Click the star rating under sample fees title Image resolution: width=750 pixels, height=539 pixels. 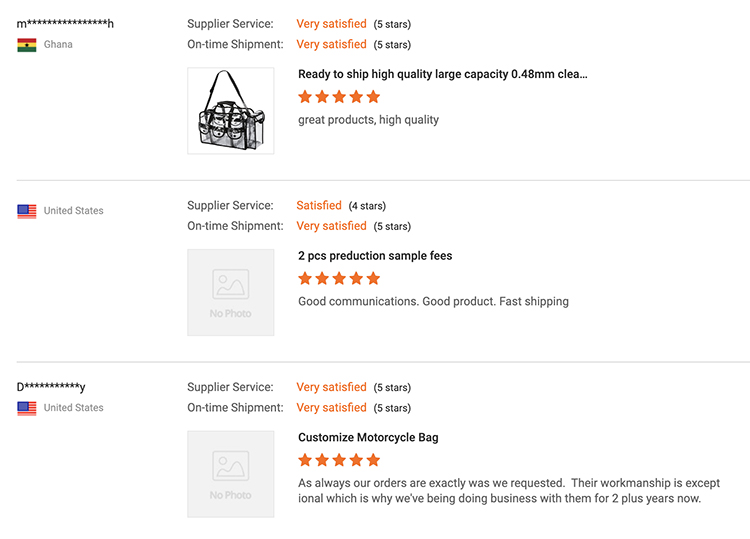pos(339,278)
